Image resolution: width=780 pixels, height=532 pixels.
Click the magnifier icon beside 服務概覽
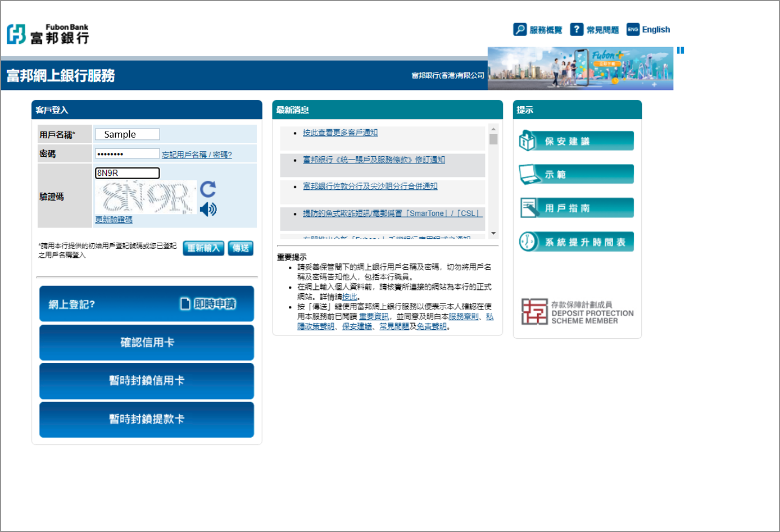coord(520,29)
